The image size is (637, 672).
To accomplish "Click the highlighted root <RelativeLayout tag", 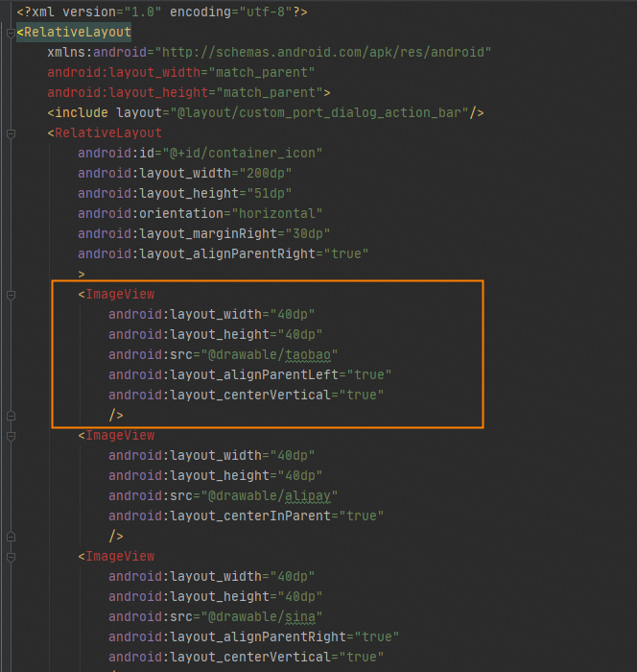I will (x=74, y=32).
